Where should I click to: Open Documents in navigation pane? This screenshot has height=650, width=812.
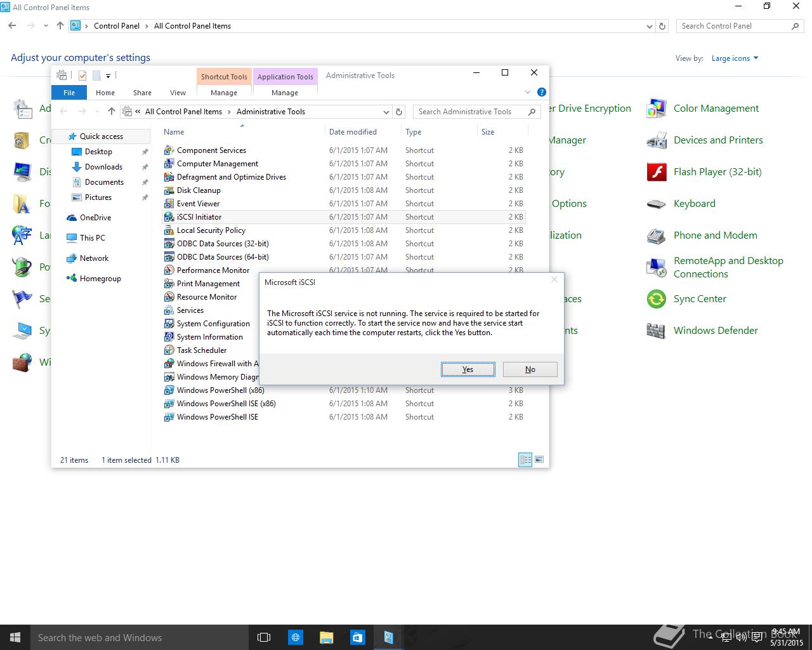(104, 182)
